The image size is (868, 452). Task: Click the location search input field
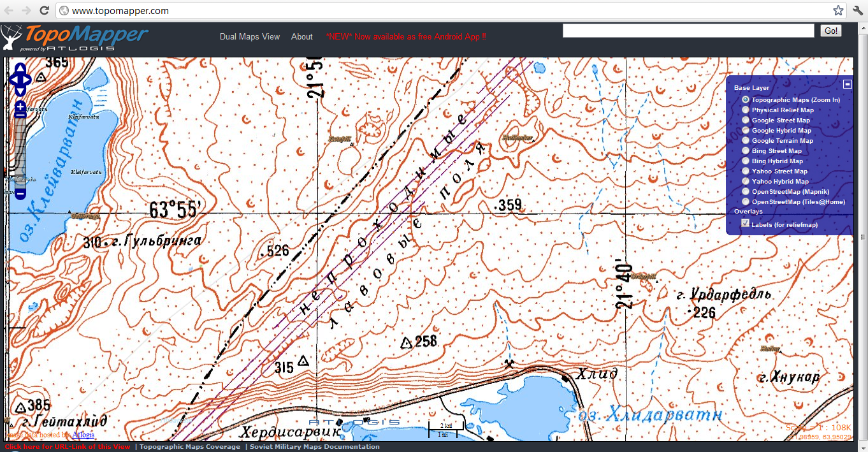pyautogui.click(x=688, y=31)
